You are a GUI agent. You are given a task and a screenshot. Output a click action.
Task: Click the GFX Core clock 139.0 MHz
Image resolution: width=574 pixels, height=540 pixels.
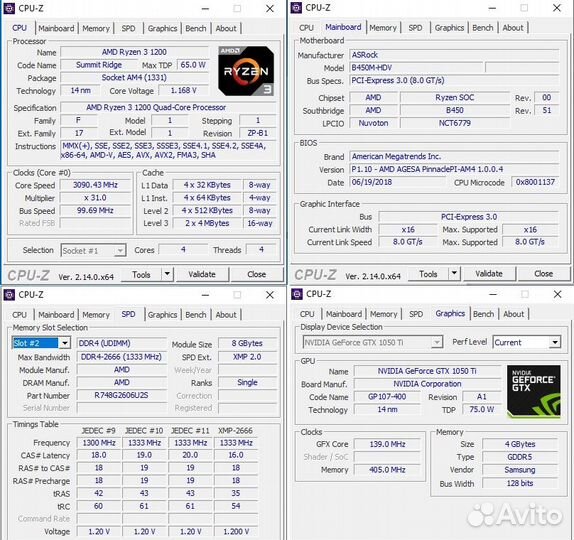387,444
